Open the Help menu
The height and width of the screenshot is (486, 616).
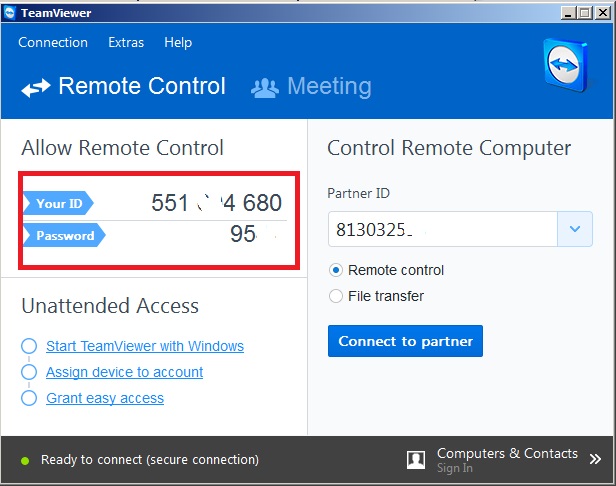click(x=178, y=42)
